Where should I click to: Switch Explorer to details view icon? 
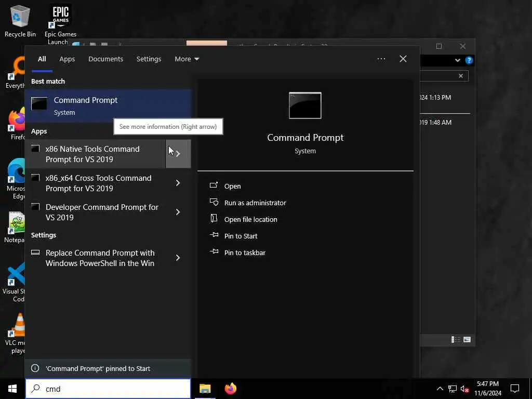[x=455, y=340]
